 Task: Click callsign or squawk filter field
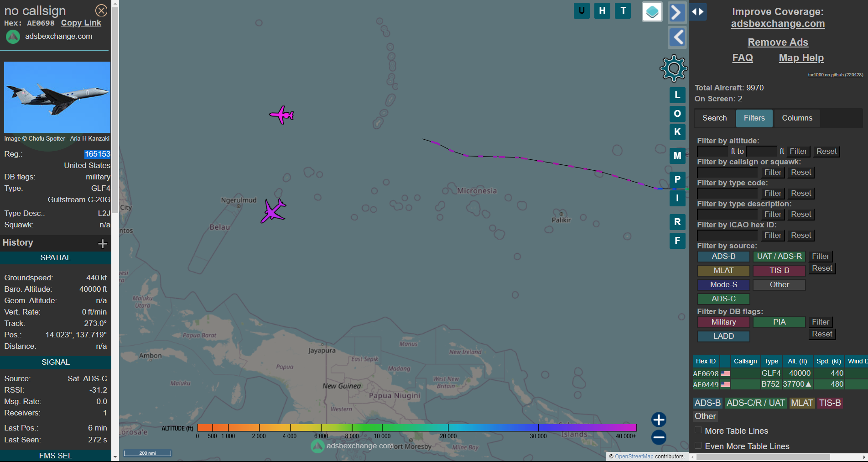tap(727, 172)
